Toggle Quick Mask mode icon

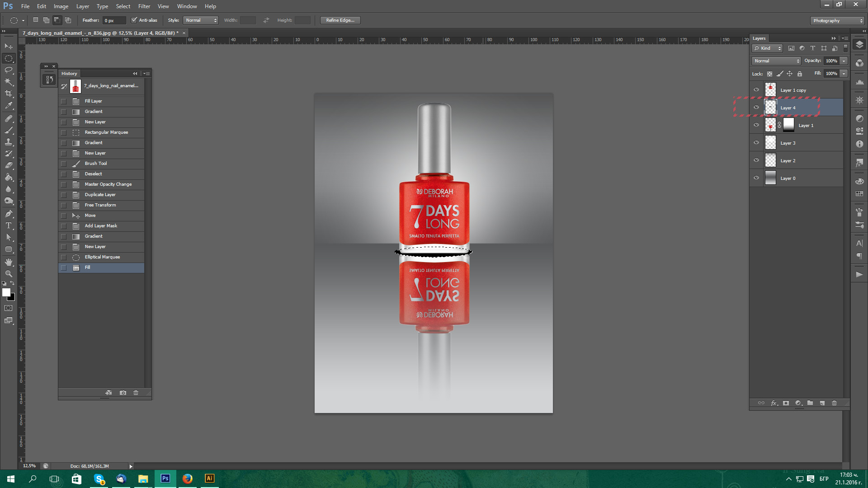point(9,308)
